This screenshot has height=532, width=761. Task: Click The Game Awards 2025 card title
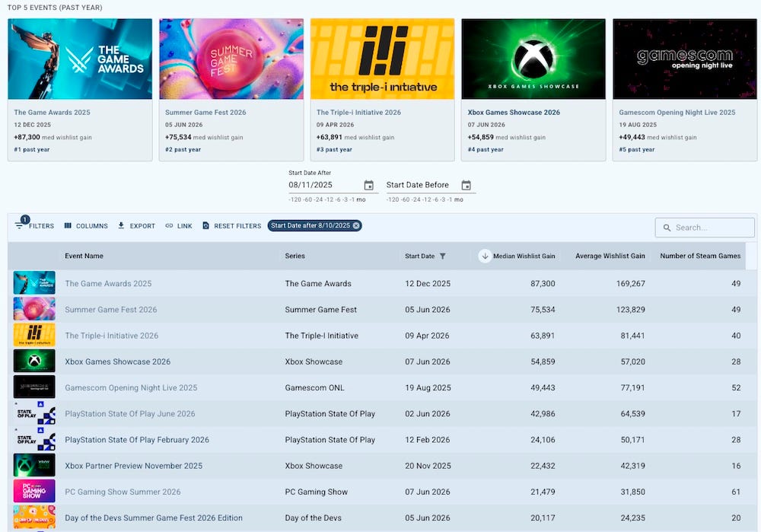click(52, 112)
